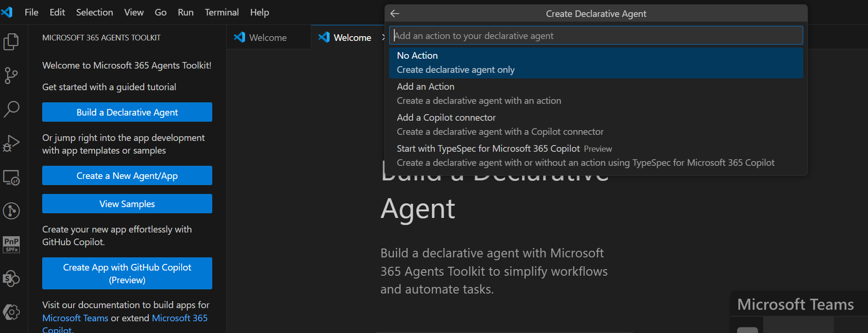Open the Microsoft Teams documentation link
The height and width of the screenshot is (333, 868).
pyautogui.click(x=75, y=318)
